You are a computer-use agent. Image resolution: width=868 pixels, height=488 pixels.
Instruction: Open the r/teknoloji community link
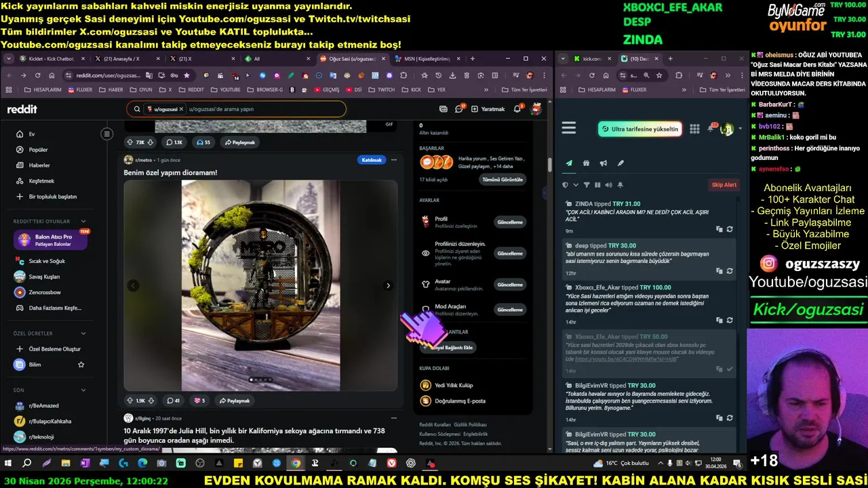(x=41, y=437)
